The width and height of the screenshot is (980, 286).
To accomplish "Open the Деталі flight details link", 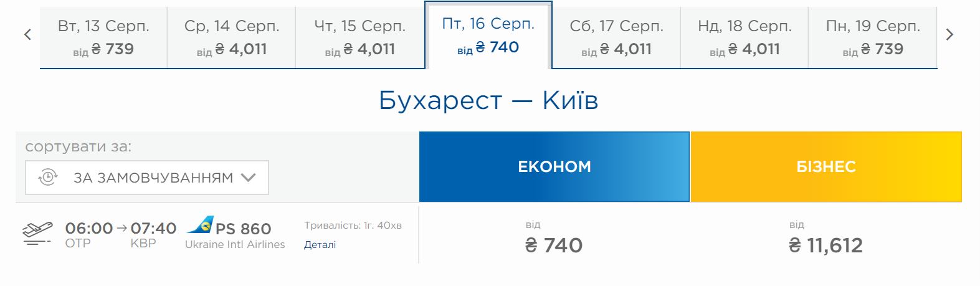I will coord(320,245).
